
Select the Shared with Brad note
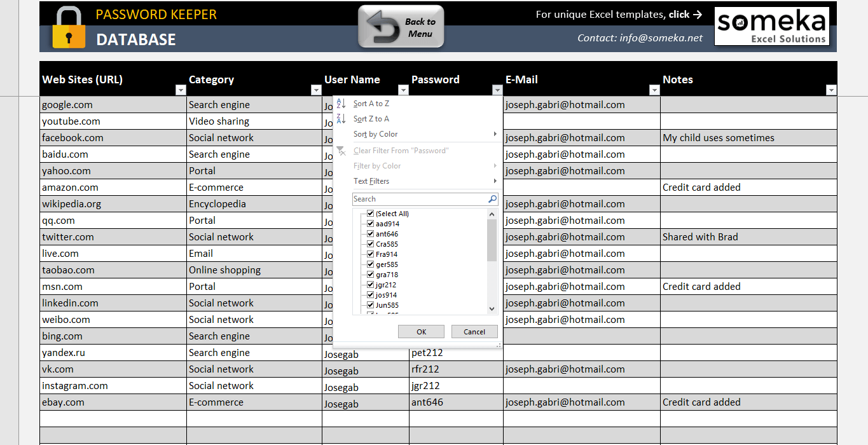click(749, 237)
